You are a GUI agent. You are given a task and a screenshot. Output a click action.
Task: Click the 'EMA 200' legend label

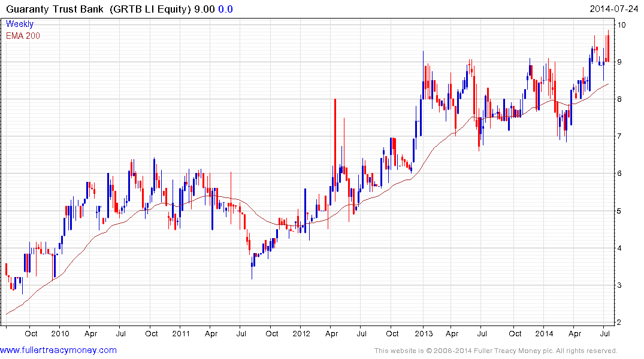[23, 36]
